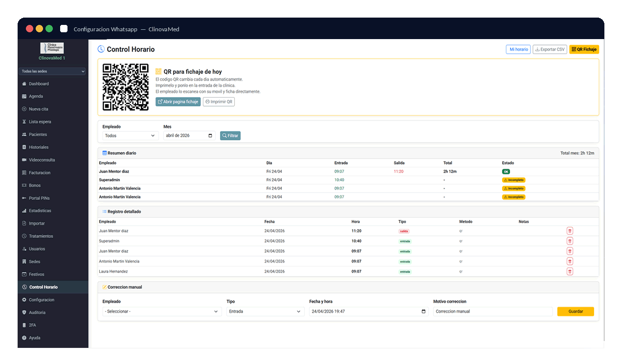Delete the 11:20 Juan Mentor diaz record
622x364 pixels.
[x=570, y=231]
